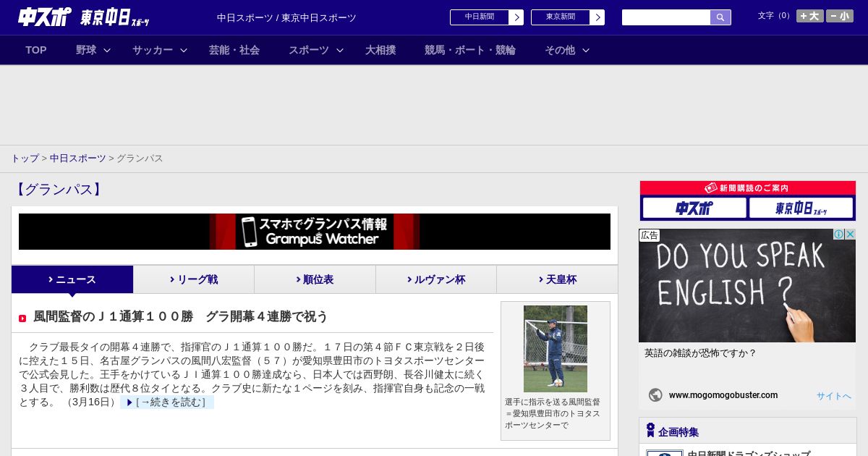Expand the その他 dropdown chevron

(586, 50)
